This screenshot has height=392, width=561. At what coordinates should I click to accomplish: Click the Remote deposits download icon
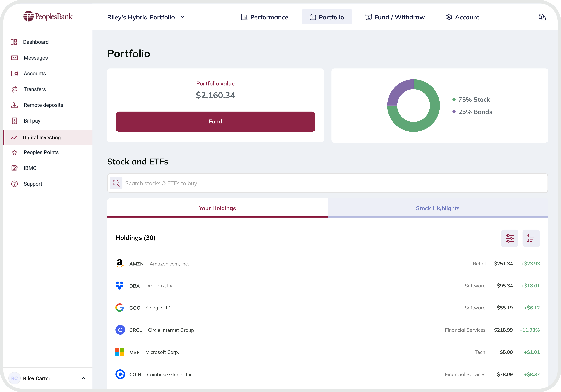(x=14, y=105)
